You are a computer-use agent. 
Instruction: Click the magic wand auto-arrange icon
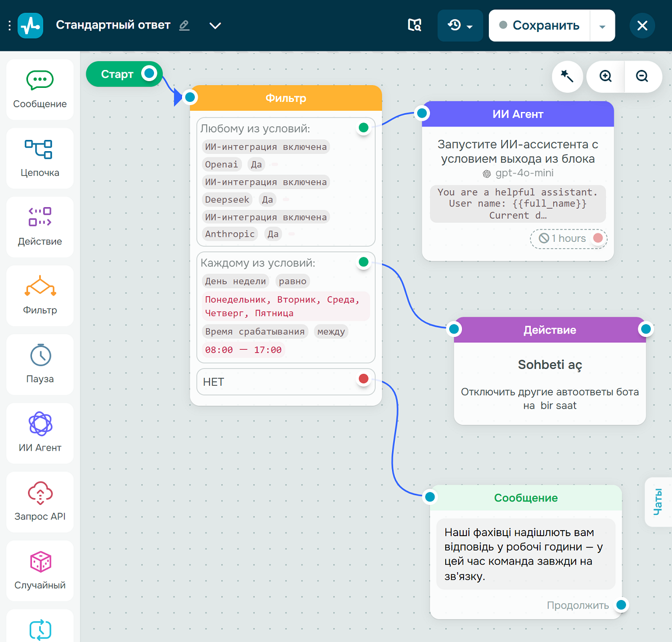(x=567, y=77)
